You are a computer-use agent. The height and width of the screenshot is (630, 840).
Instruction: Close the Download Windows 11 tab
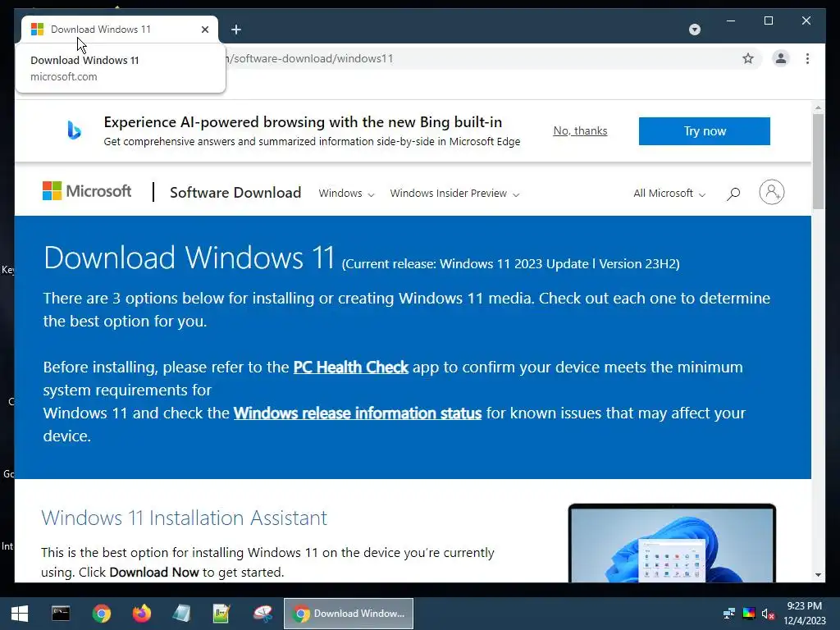204,30
